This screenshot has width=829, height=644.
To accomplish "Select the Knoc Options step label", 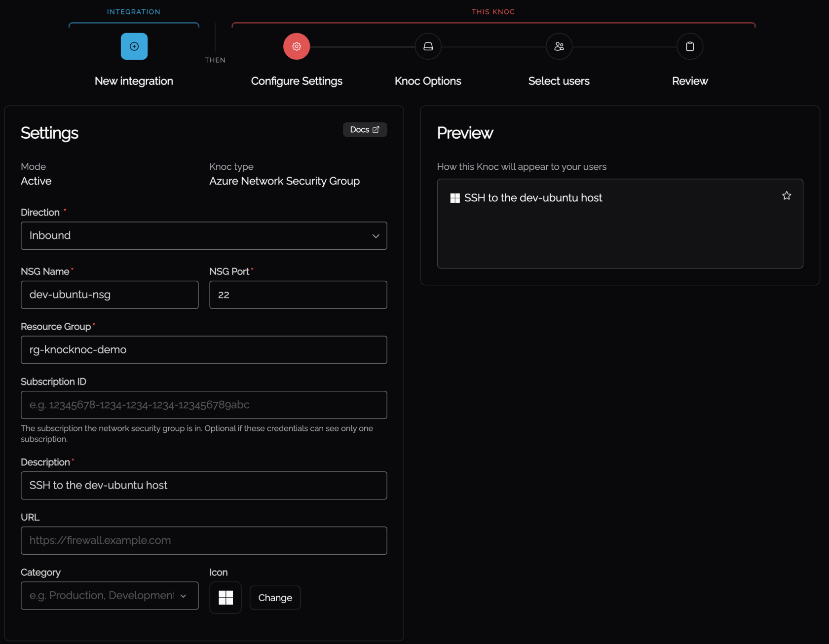I will [x=428, y=81].
